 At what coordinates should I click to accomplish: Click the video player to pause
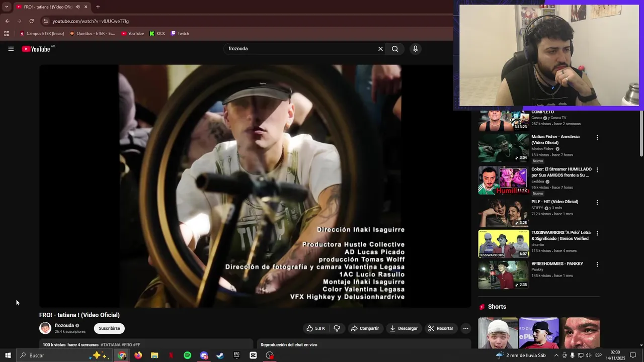point(255,186)
